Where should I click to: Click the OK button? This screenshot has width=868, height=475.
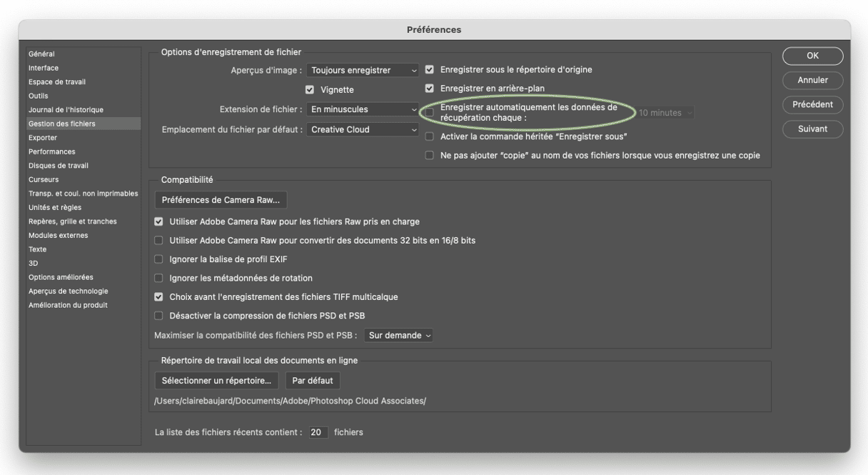[812, 56]
